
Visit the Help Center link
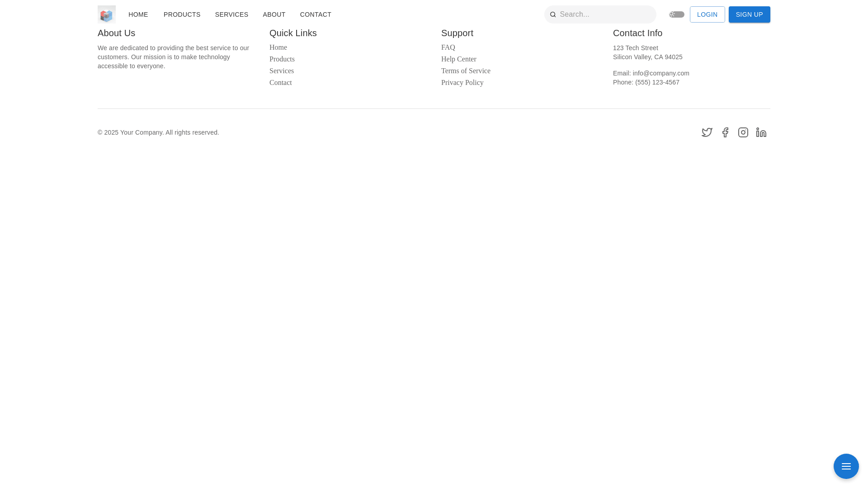pyautogui.click(x=458, y=59)
